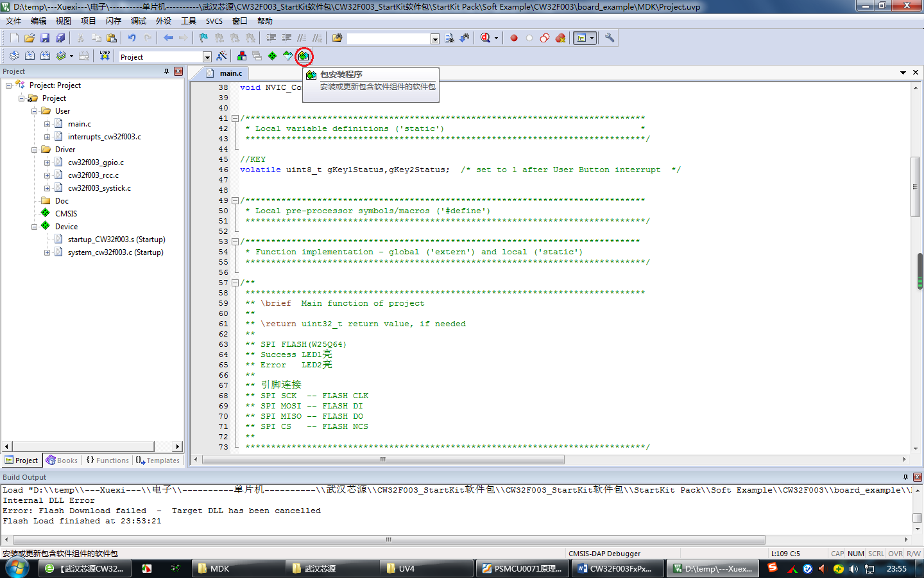Translate current file icon
Image resolution: width=924 pixels, height=578 pixels.
(x=14, y=56)
